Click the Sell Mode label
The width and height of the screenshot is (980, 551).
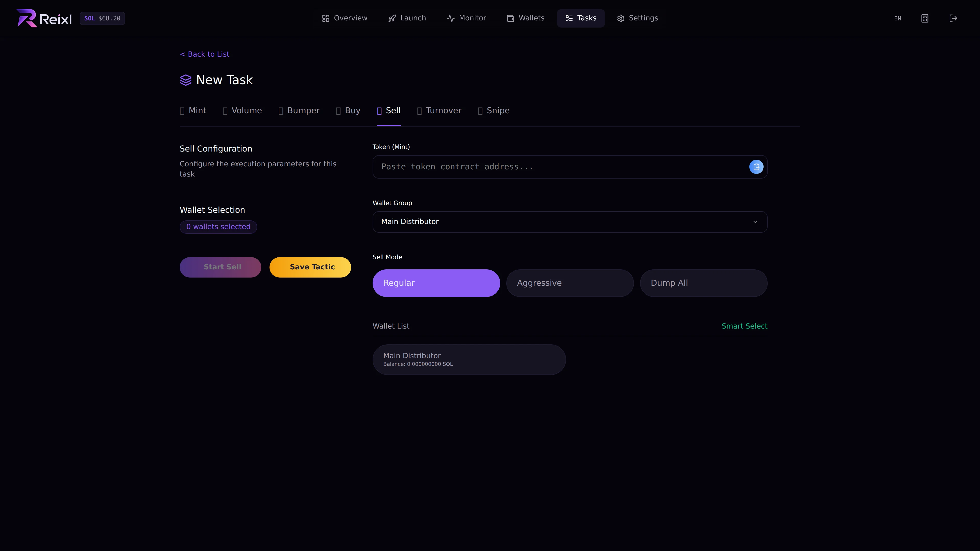[x=387, y=257]
